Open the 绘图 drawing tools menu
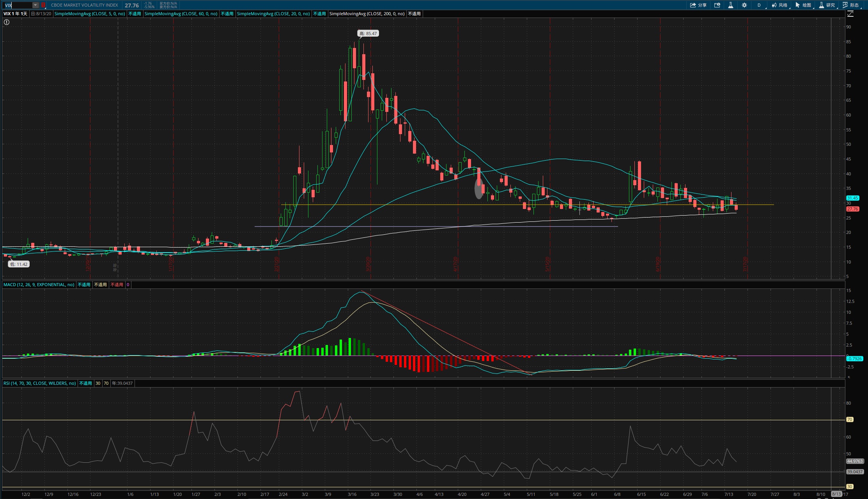The image size is (868, 499). pos(803,5)
